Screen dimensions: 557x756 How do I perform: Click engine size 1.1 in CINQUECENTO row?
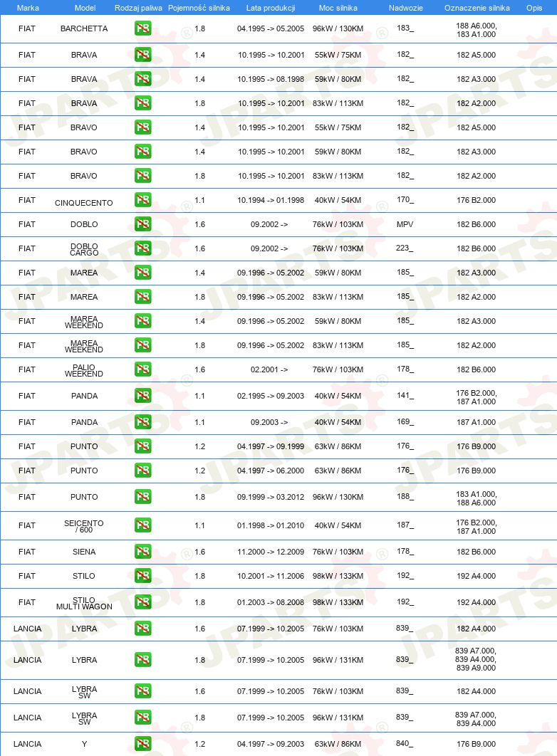(199, 199)
